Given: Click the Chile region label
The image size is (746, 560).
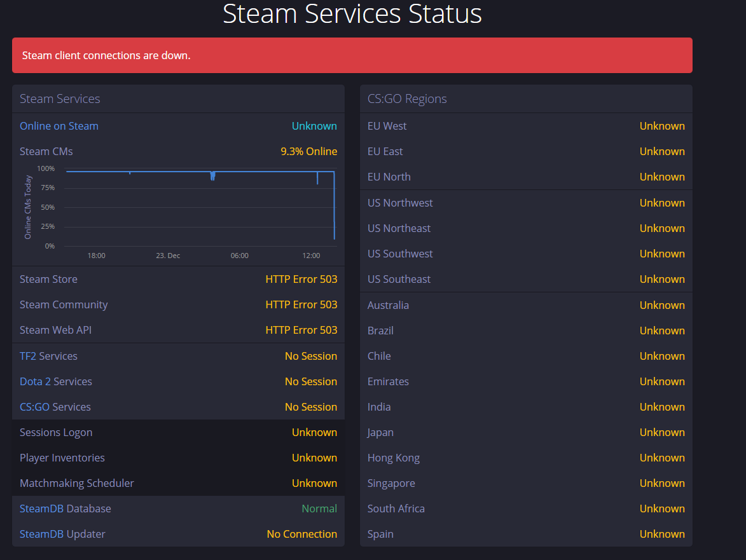Looking at the screenshot, I should tap(378, 356).
